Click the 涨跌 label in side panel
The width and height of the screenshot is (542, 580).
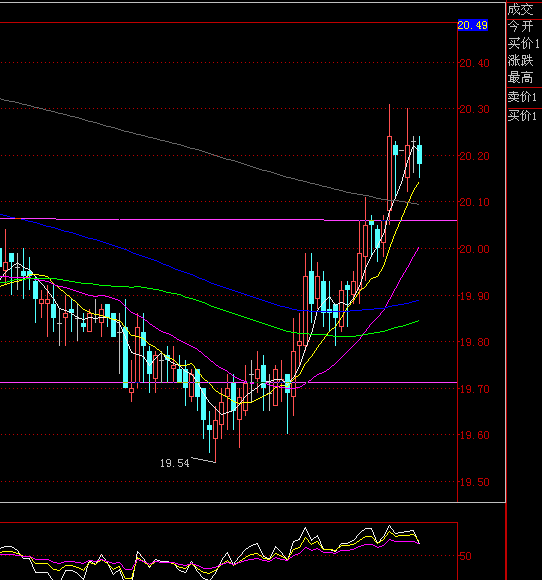point(521,60)
